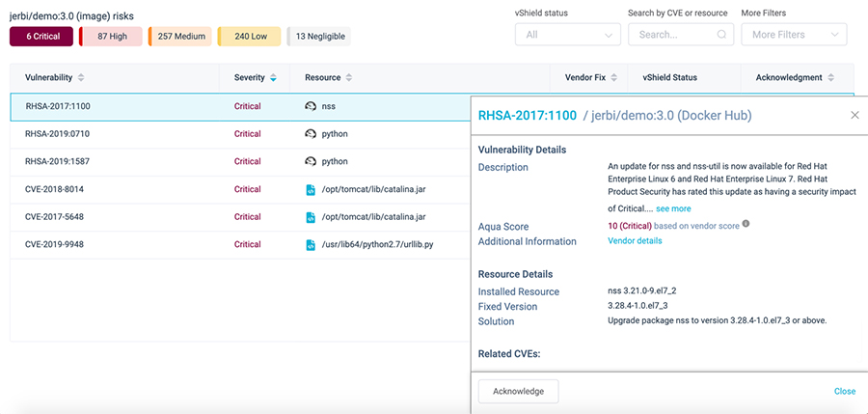
Task: Select the RHSA-2019:0710 vulnerability
Action: coord(58,133)
